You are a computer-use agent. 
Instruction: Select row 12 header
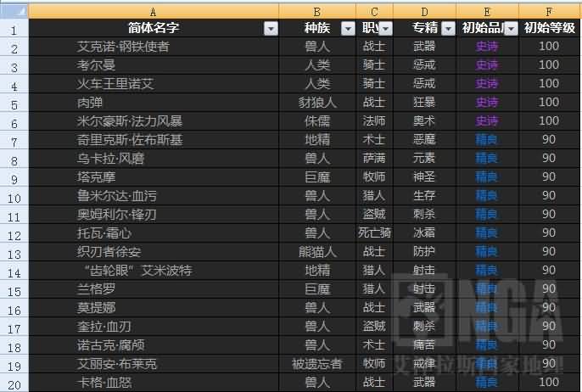pos(14,234)
